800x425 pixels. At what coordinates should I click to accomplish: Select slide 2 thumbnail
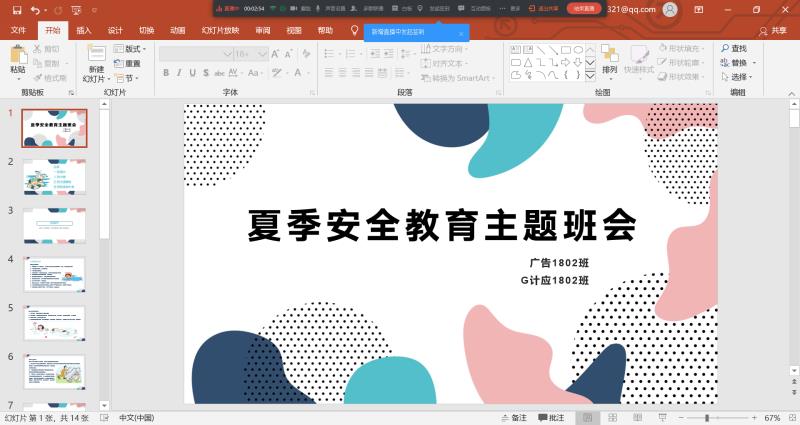tap(54, 177)
